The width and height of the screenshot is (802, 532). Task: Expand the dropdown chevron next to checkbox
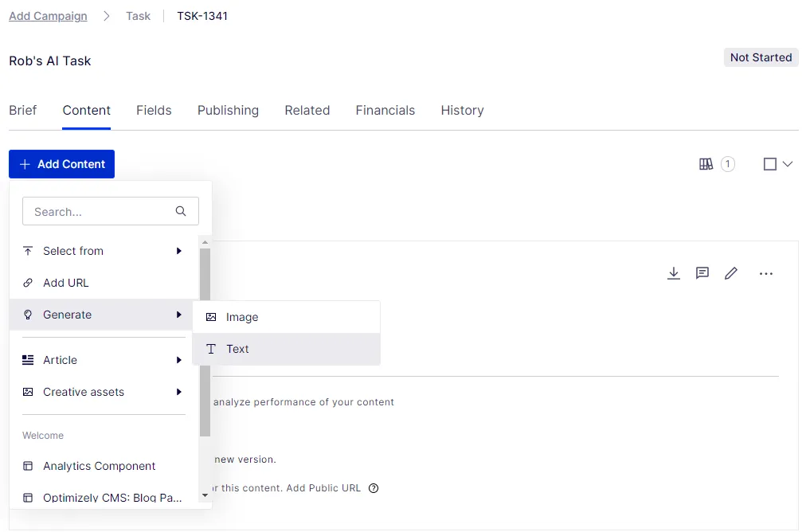[788, 164]
